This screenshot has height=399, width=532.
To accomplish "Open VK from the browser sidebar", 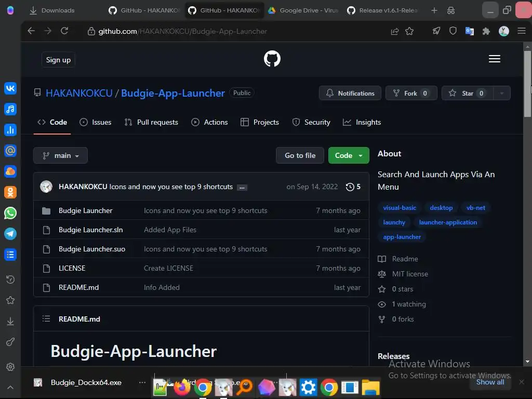I will tap(10, 88).
